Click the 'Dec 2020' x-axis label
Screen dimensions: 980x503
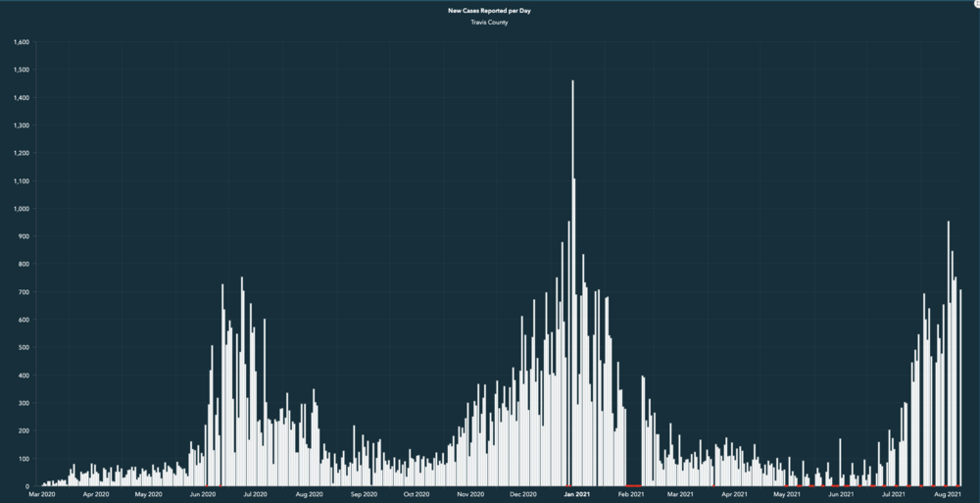point(522,495)
